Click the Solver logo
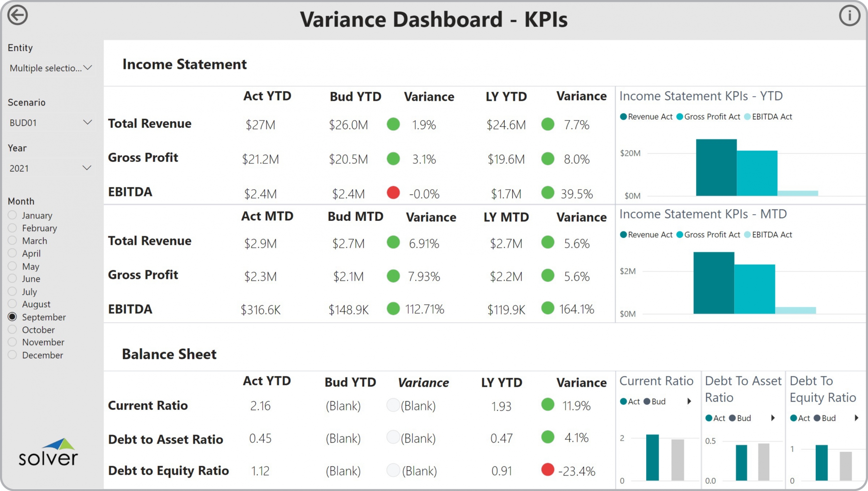This screenshot has width=868, height=491. 48,453
